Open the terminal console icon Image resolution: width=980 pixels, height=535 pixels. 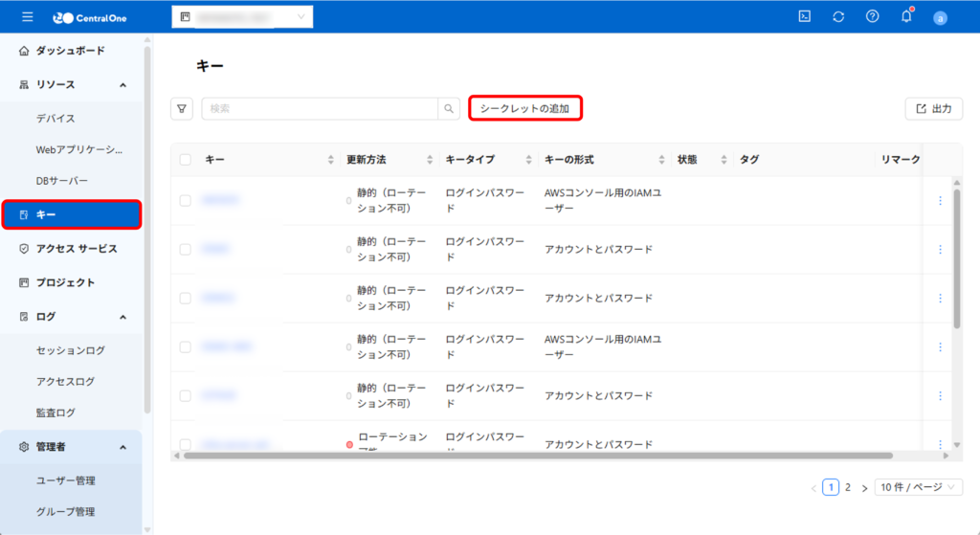click(x=805, y=17)
